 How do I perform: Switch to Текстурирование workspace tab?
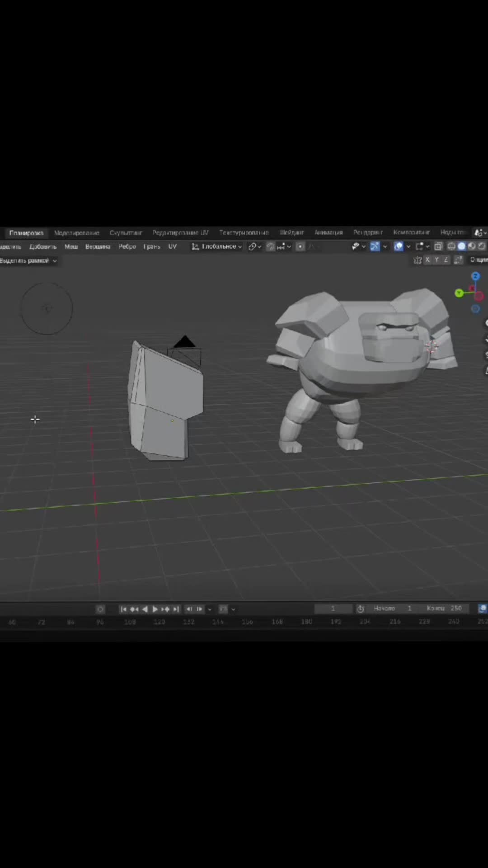244,233
